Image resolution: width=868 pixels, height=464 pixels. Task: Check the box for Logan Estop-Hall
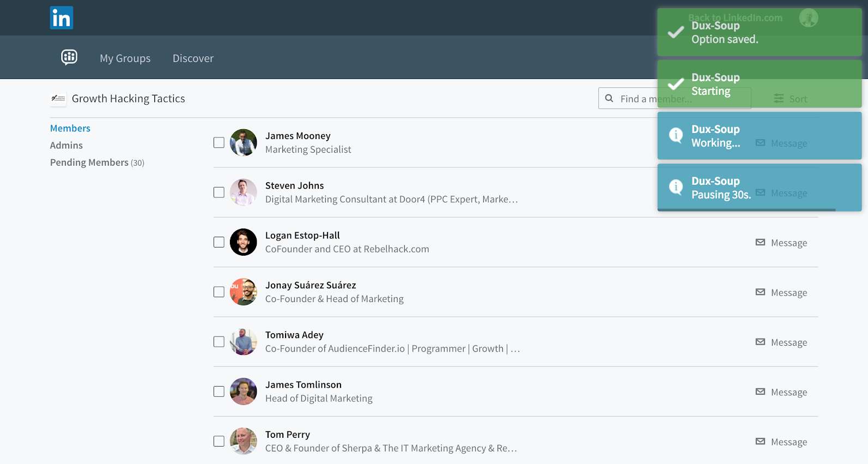[219, 242]
